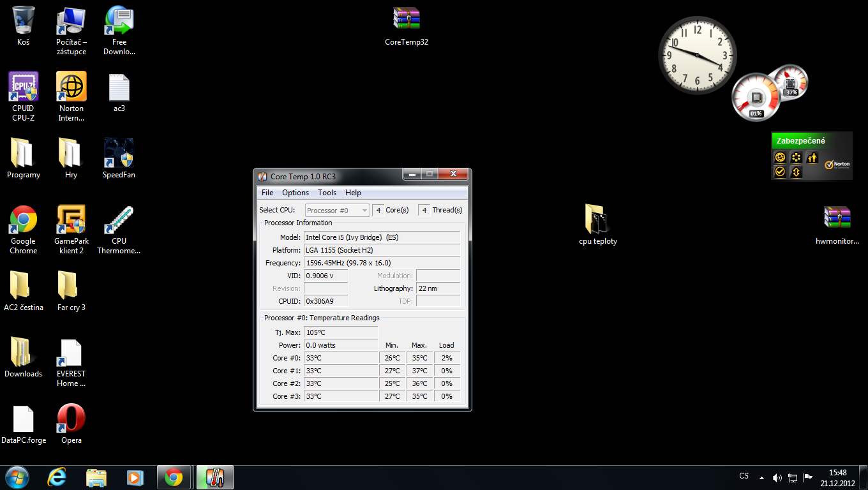Open the Hry folder
Viewport: 868px width, 490px height.
71,159
